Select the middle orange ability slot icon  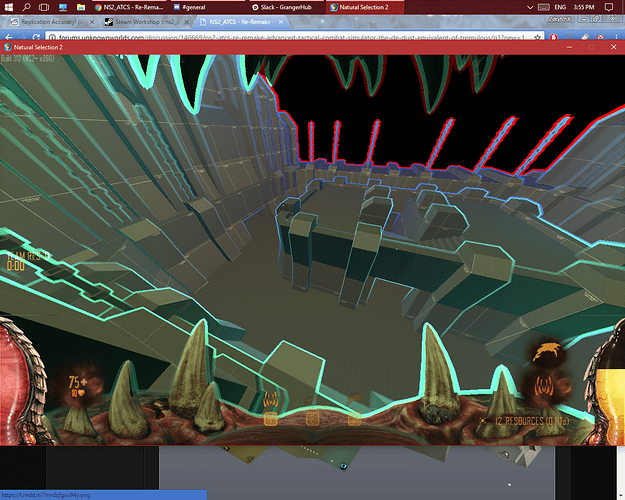[312, 419]
